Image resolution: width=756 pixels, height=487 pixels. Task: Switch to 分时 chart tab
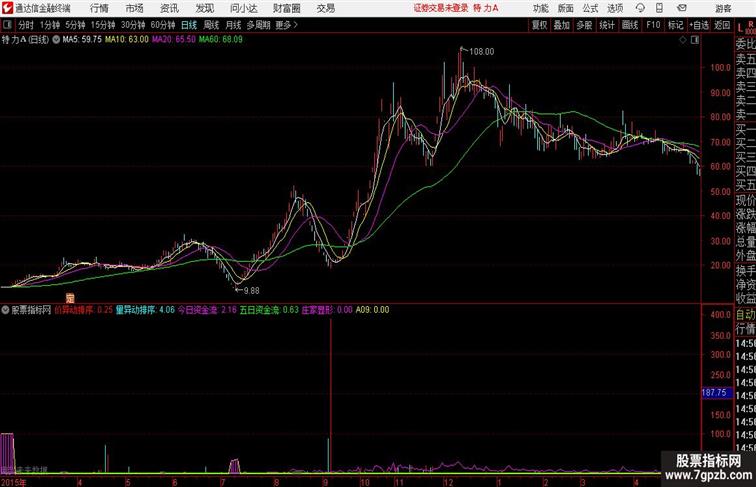coord(26,25)
